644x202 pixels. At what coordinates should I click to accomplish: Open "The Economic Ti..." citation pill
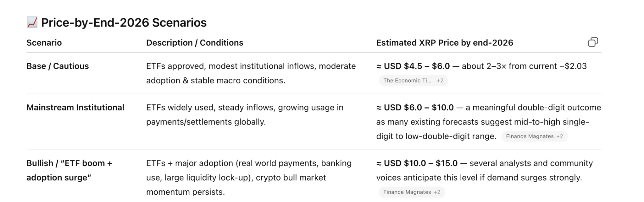point(407,81)
